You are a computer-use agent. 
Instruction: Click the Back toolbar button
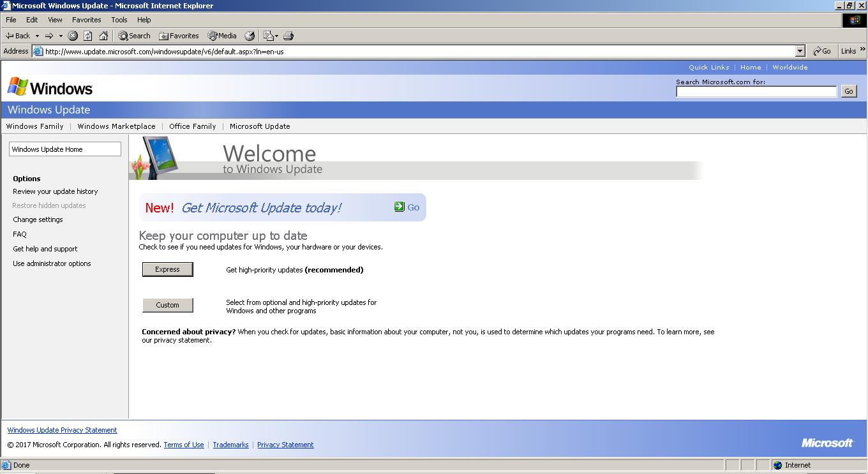[18, 36]
